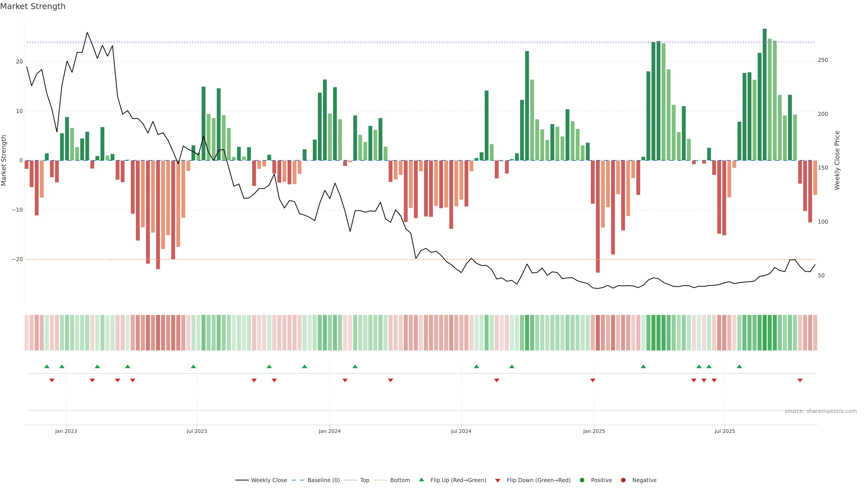The image size is (868, 488).
Task: Open the source: sharemaestro.com credit text
Action: [x=821, y=411]
